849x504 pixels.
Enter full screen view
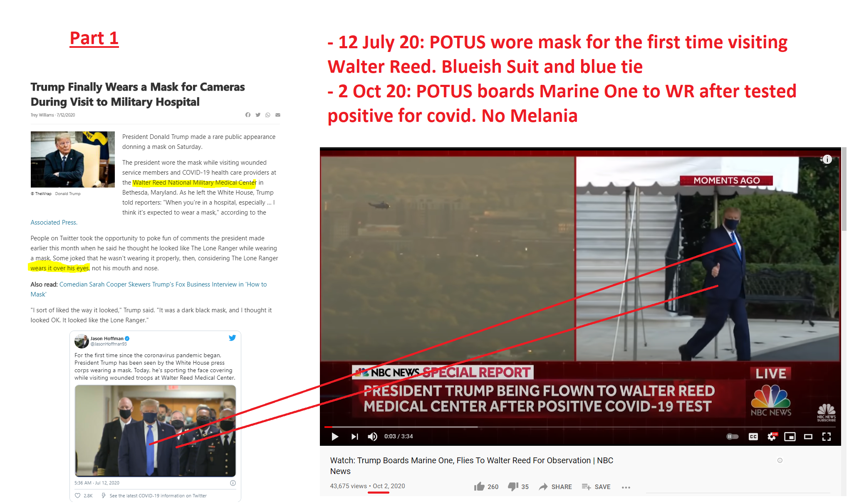[827, 437]
